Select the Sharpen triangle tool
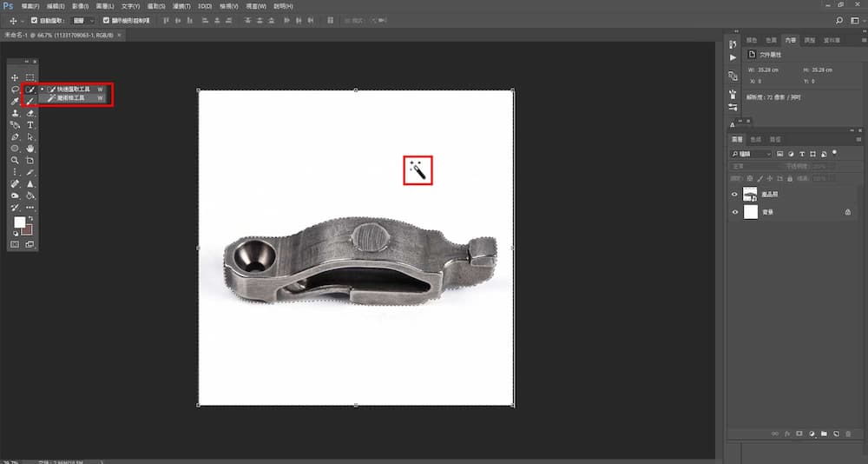This screenshot has width=868, height=464. coord(30,183)
